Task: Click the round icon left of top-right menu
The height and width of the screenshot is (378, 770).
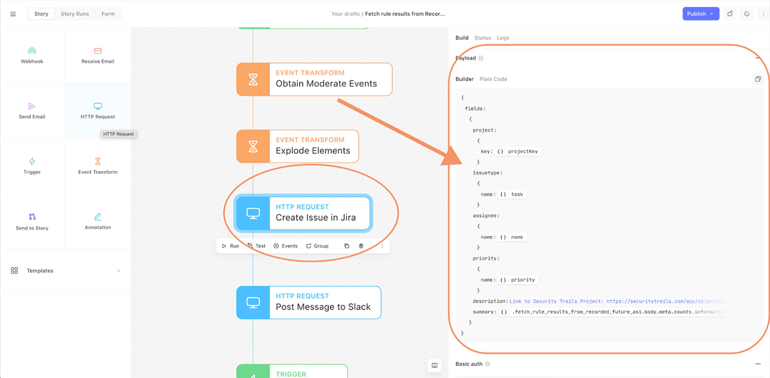Action: [747, 14]
